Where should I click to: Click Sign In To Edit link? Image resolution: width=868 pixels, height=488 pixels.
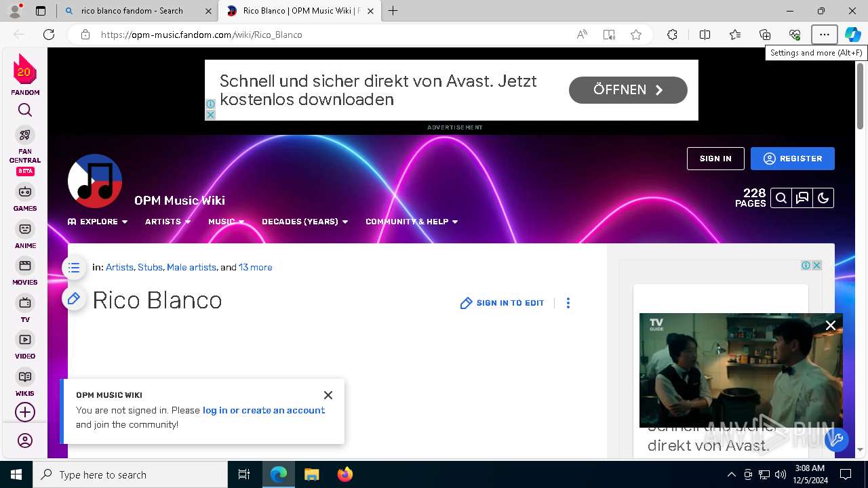tap(502, 303)
